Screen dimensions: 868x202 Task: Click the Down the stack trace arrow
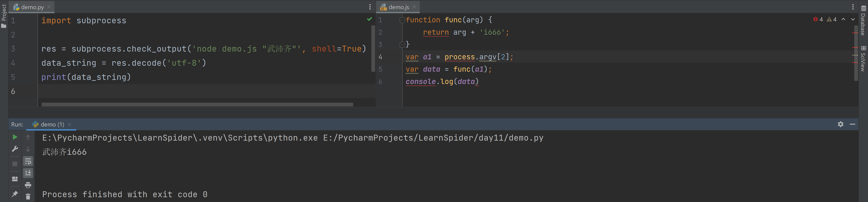(x=28, y=149)
